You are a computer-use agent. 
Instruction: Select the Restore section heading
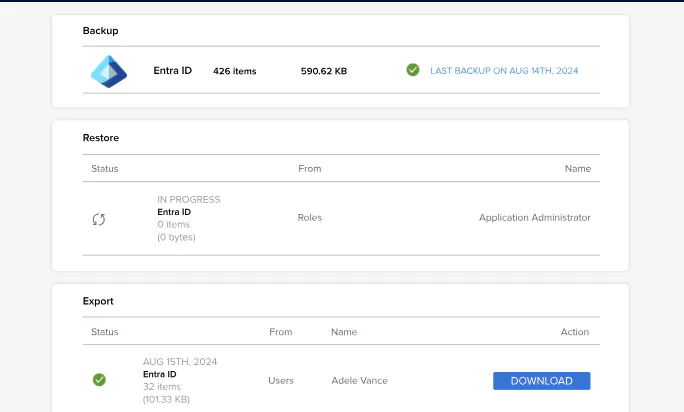101,138
